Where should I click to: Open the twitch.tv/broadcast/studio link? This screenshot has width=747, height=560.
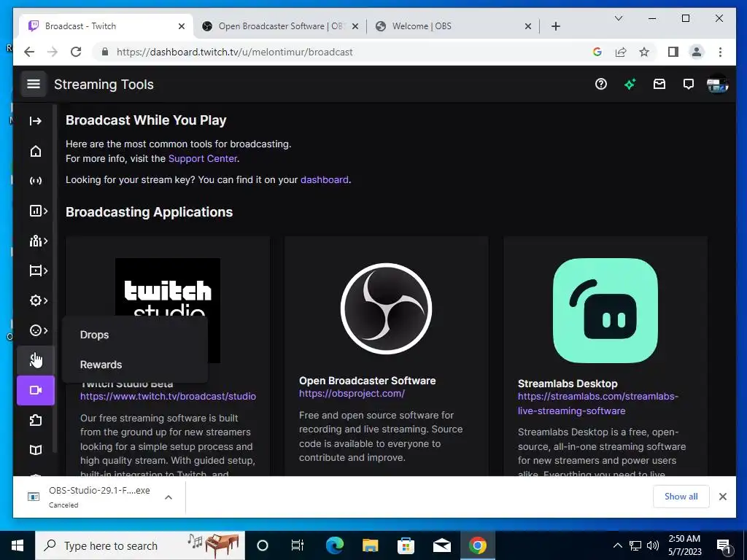168,396
